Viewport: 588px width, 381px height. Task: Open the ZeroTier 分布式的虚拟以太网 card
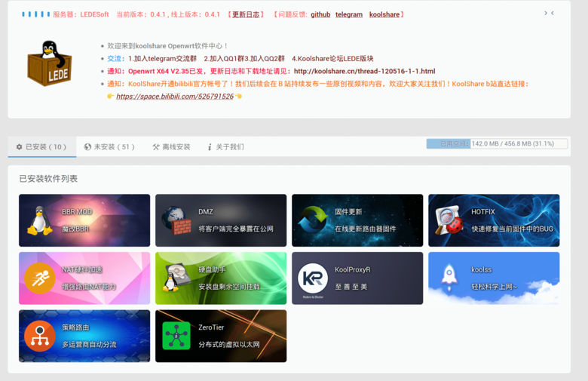point(221,336)
